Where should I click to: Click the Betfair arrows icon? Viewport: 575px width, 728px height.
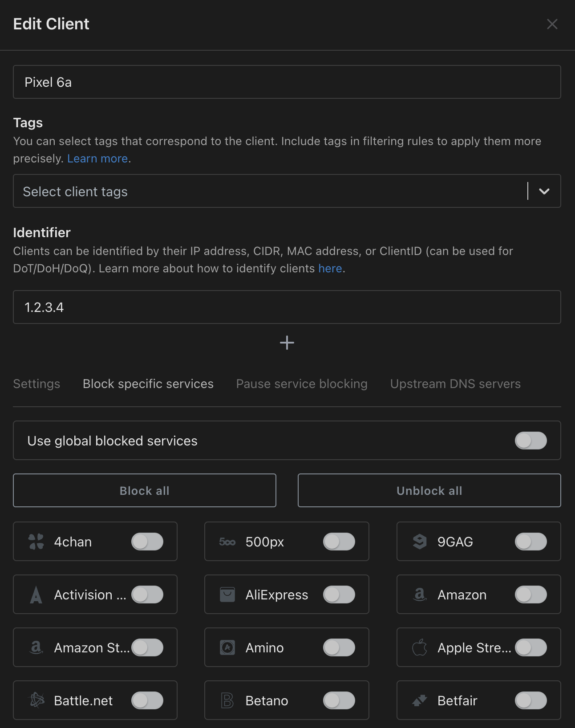point(419,700)
